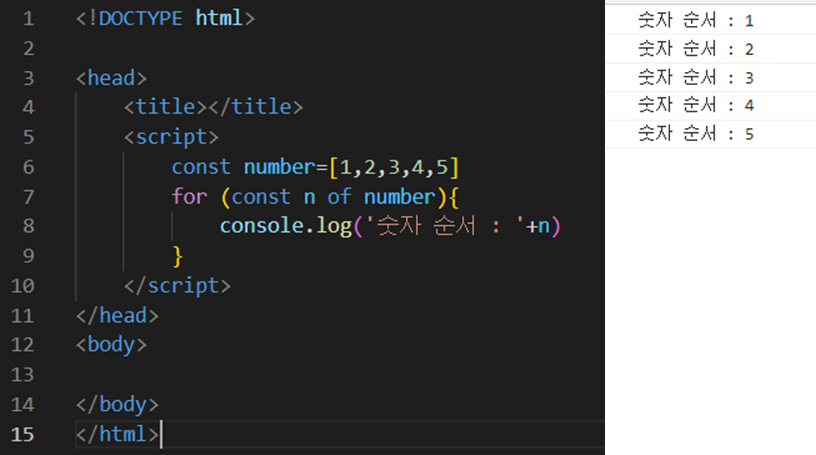816x455 pixels.
Task: Select console output '숫자 순서 : 3'
Action: (696, 78)
